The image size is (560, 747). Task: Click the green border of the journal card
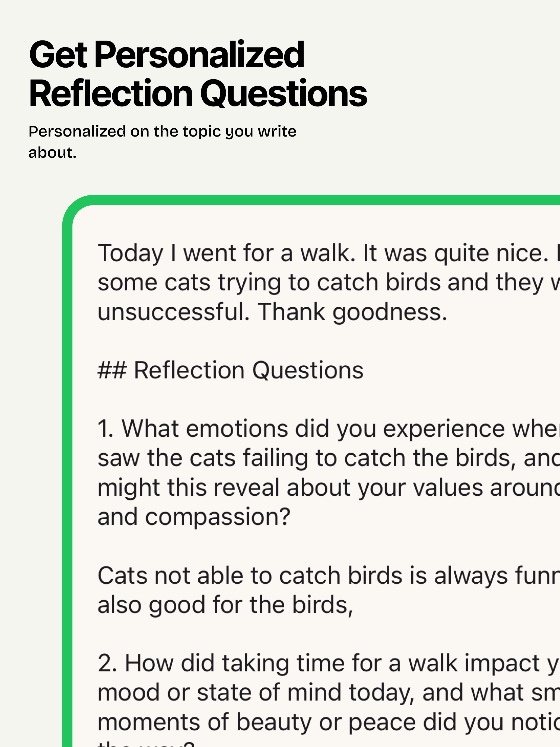(67, 473)
